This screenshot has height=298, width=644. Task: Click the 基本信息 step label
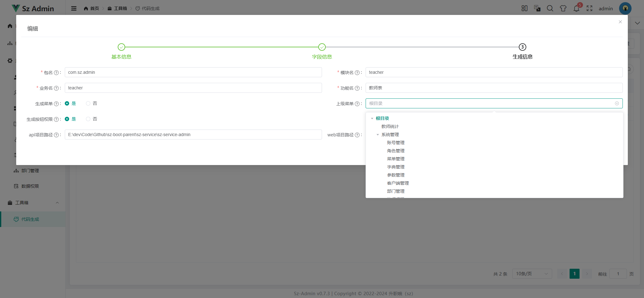pos(121,57)
